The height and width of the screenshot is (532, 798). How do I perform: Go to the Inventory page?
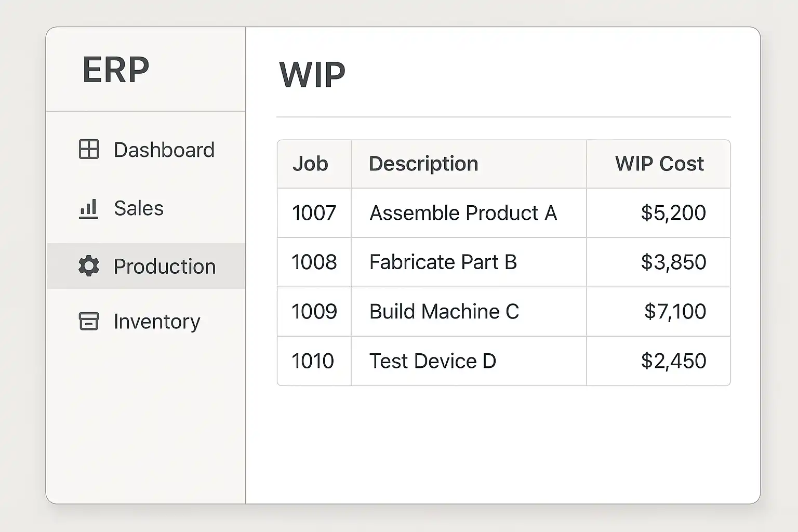click(156, 322)
